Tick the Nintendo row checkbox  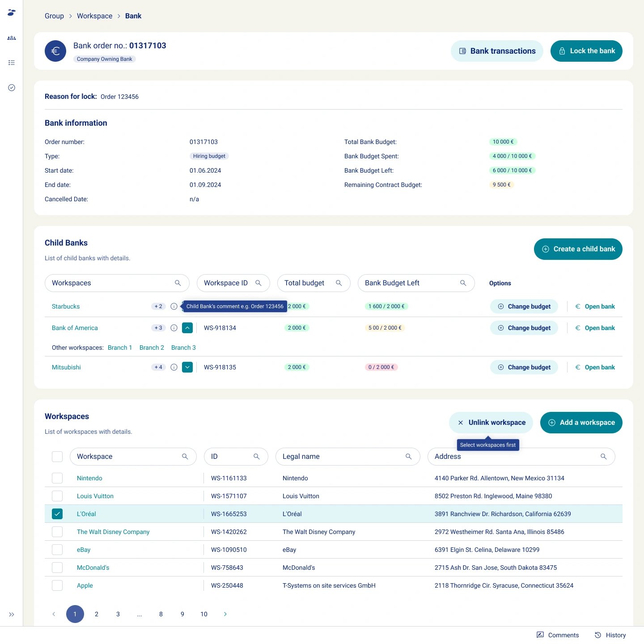point(57,478)
